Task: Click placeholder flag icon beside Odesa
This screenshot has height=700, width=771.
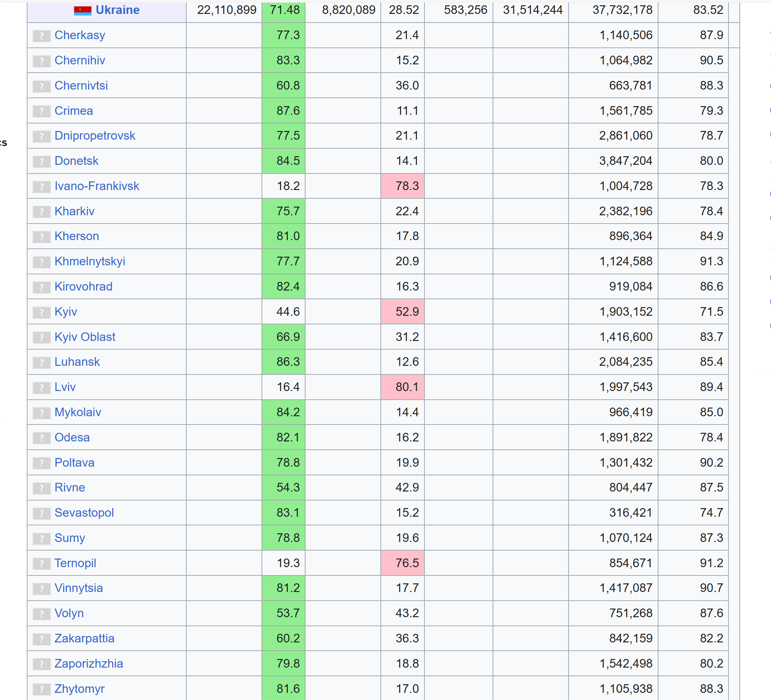Action: [x=42, y=438]
